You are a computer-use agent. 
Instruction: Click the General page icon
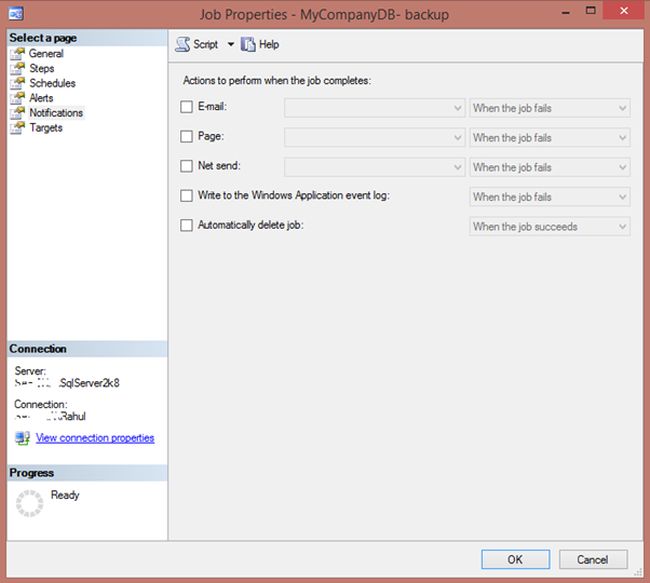click(17, 54)
